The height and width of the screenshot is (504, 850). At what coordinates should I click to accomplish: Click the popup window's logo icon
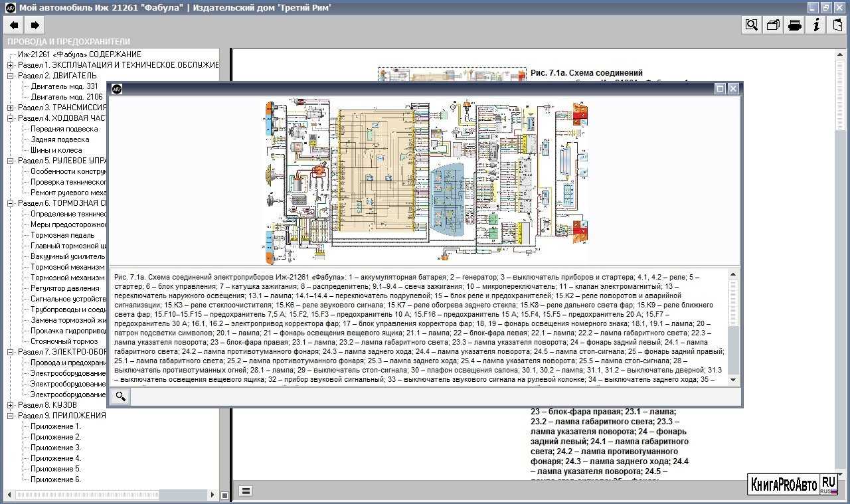click(x=117, y=89)
